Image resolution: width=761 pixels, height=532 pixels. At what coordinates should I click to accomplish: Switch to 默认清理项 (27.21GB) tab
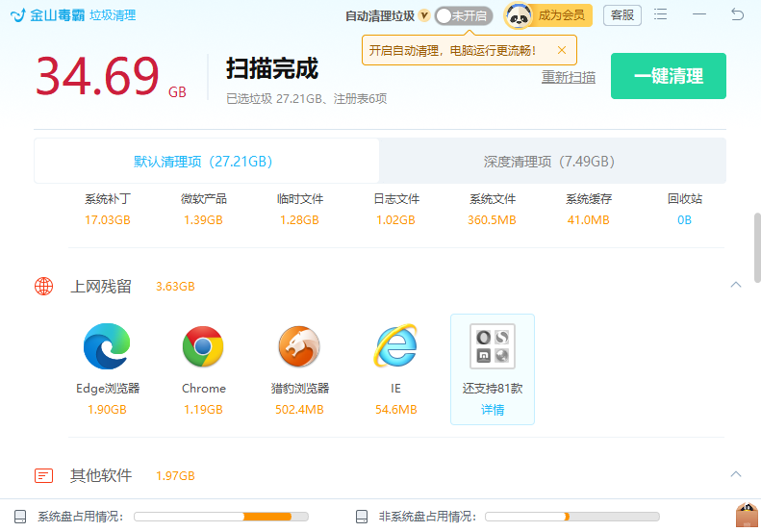(x=206, y=162)
